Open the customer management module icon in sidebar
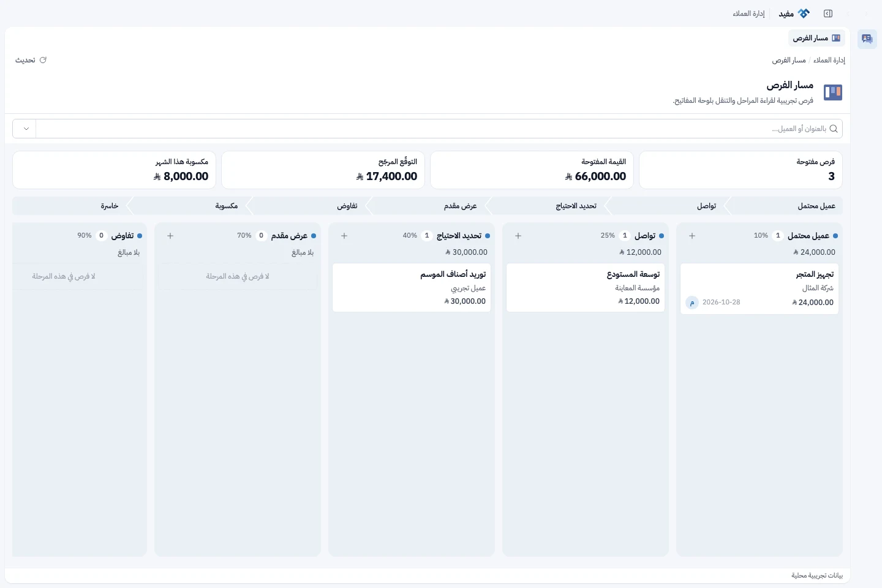 click(867, 39)
